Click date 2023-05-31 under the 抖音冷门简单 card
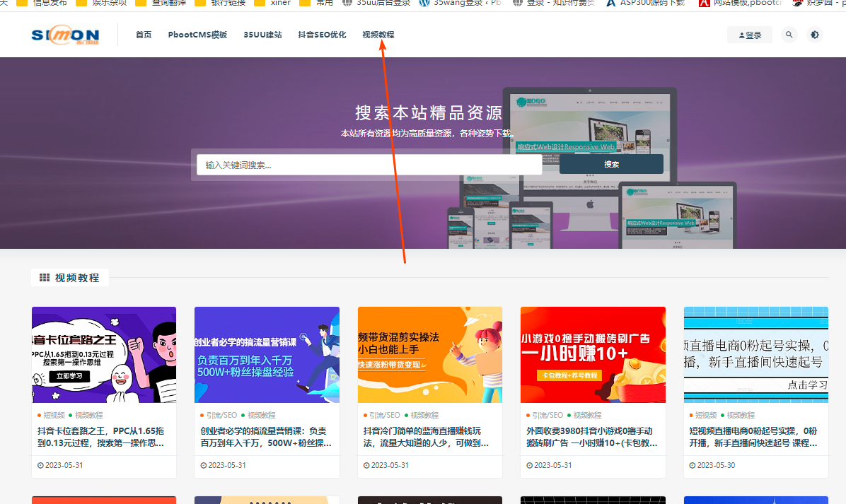This screenshot has height=504, width=846. [x=390, y=465]
